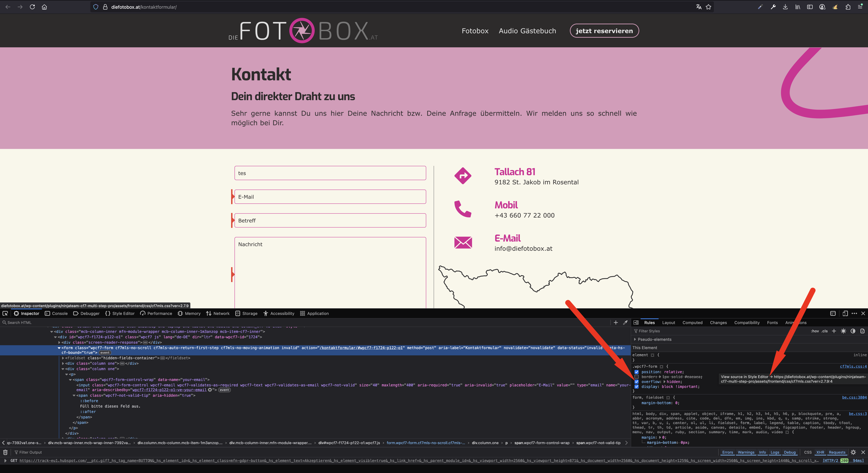
Task: Focus the Betreff form field
Action: (x=330, y=220)
